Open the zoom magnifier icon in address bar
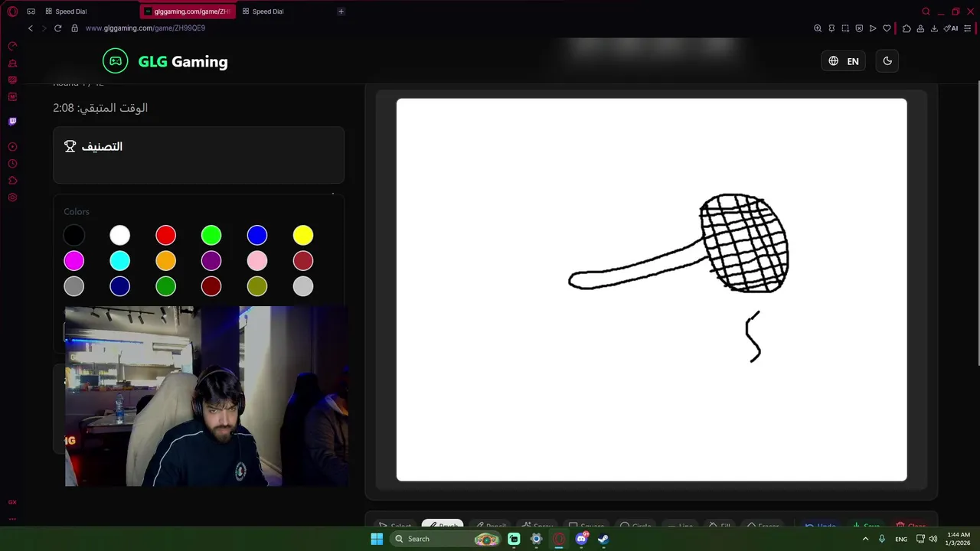The width and height of the screenshot is (980, 551). click(818, 28)
